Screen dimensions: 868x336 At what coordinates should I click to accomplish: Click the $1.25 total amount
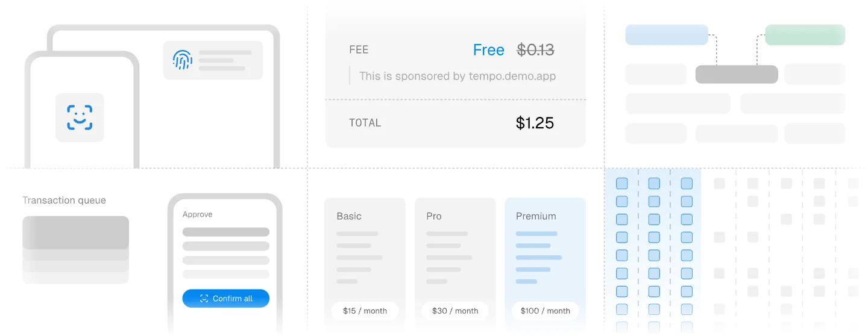coord(535,123)
